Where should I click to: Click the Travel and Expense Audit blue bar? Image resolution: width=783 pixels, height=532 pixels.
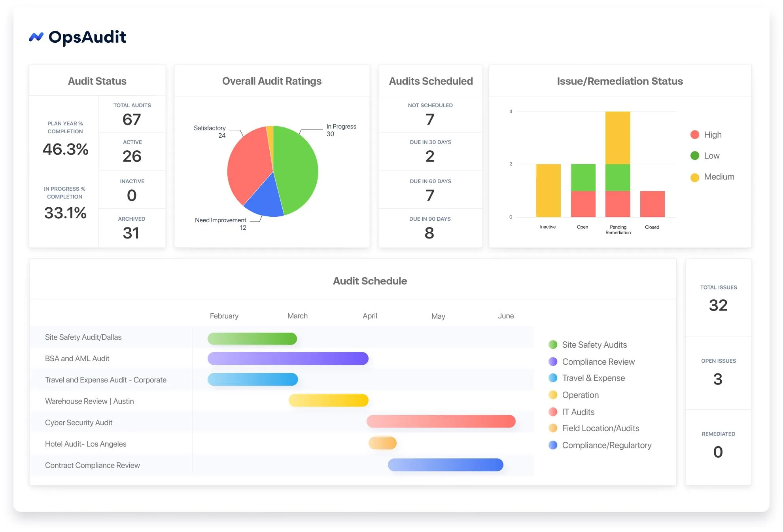tap(253, 379)
